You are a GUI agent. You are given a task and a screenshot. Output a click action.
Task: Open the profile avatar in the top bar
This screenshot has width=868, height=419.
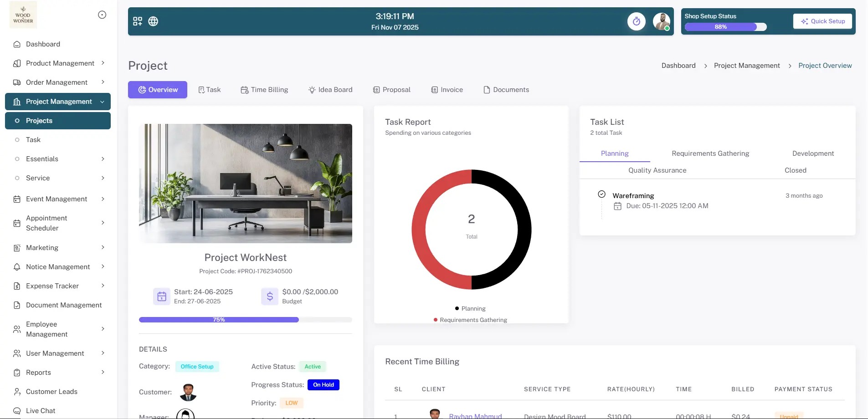(661, 21)
